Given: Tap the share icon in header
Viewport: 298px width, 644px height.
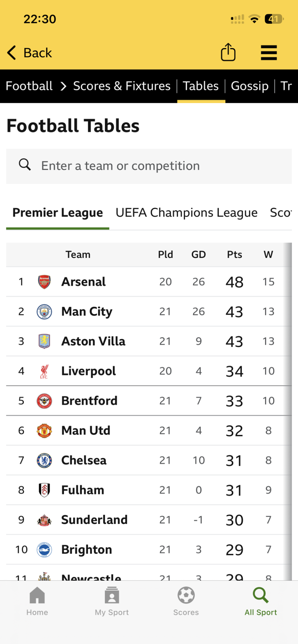Looking at the screenshot, I should tap(228, 52).
